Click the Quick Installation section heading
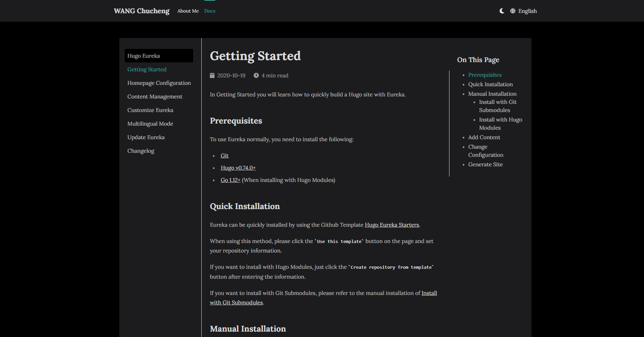This screenshot has height=337, width=644. [245, 206]
